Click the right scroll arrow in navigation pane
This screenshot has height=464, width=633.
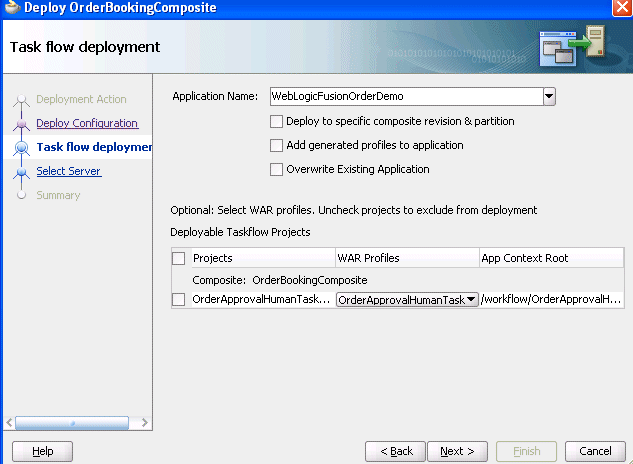(x=145, y=423)
